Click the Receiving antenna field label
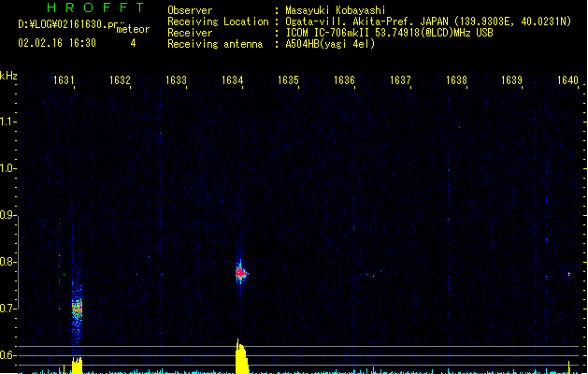Screen dimensions: 588x374 215,44
